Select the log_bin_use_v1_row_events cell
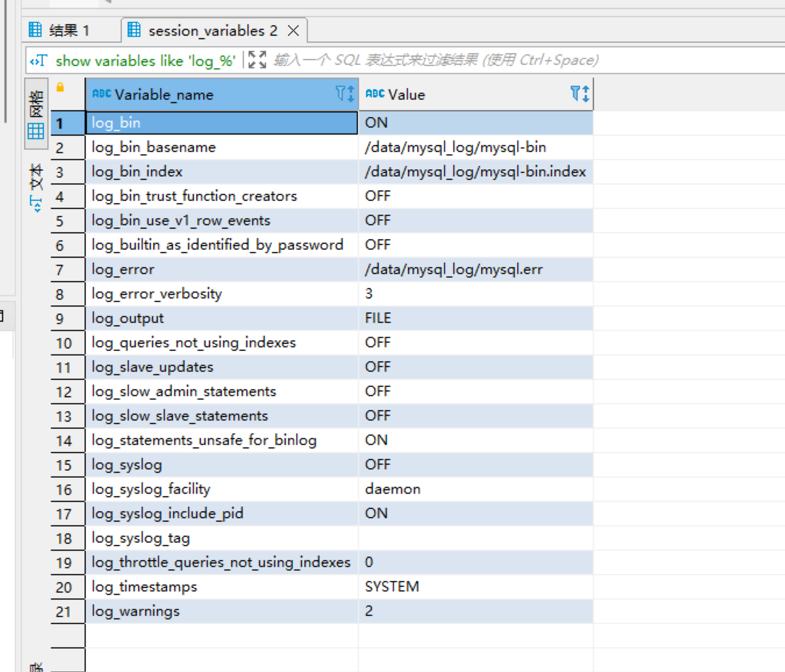 [x=222, y=220]
